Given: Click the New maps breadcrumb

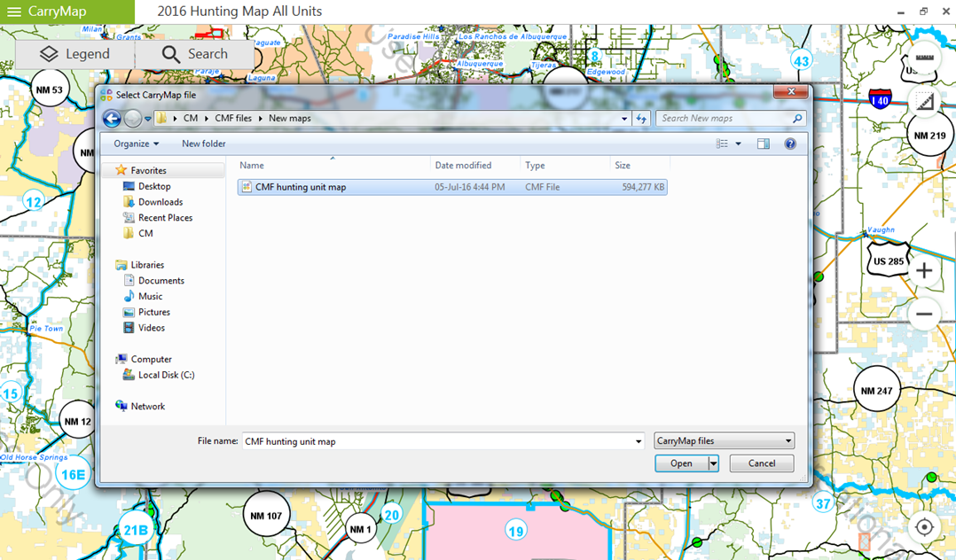Looking at the screenshot, I should tap(290, 118).
